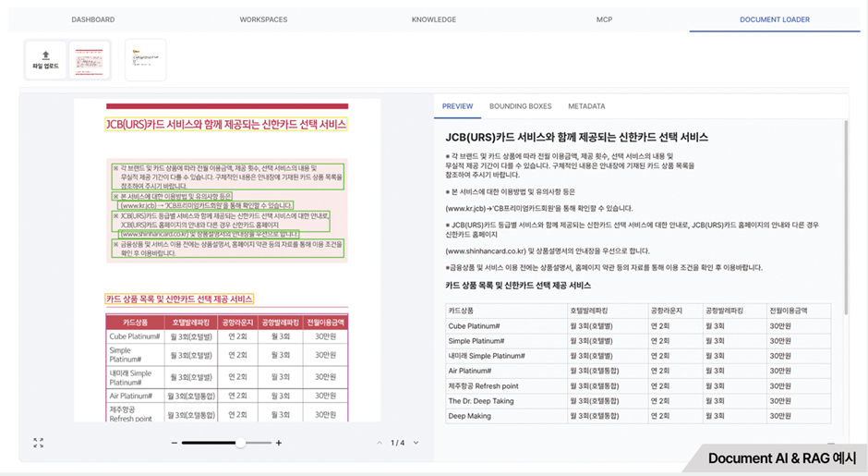
Task: Select the DOCUMENT LOADER tab
Action: click(774, 19)
